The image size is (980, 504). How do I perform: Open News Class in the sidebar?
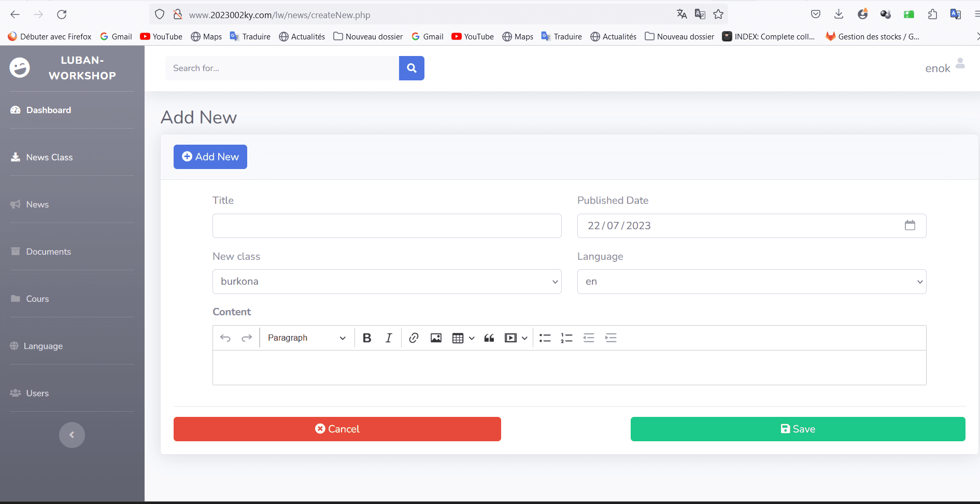click(49, 157)
